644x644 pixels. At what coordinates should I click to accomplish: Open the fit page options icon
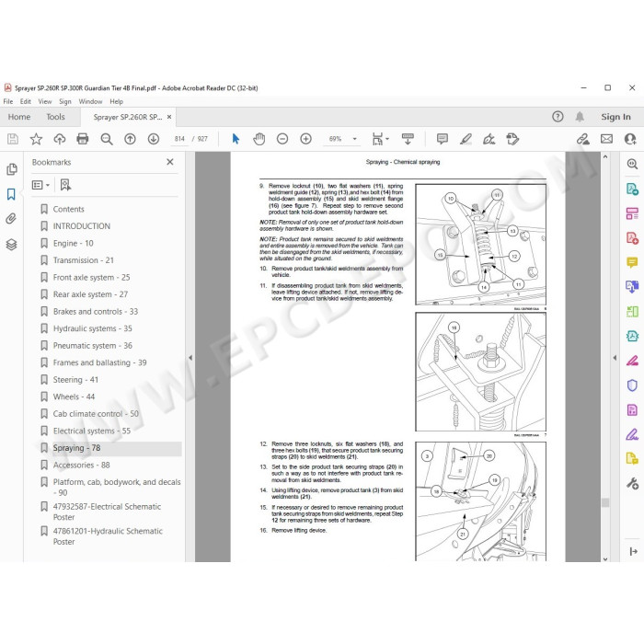[x=380, y=139]
